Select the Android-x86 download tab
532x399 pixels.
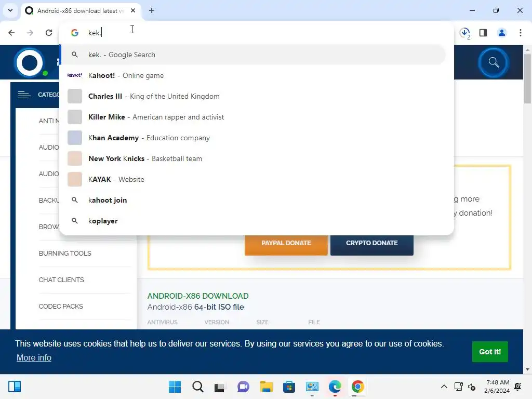point(80,10)
